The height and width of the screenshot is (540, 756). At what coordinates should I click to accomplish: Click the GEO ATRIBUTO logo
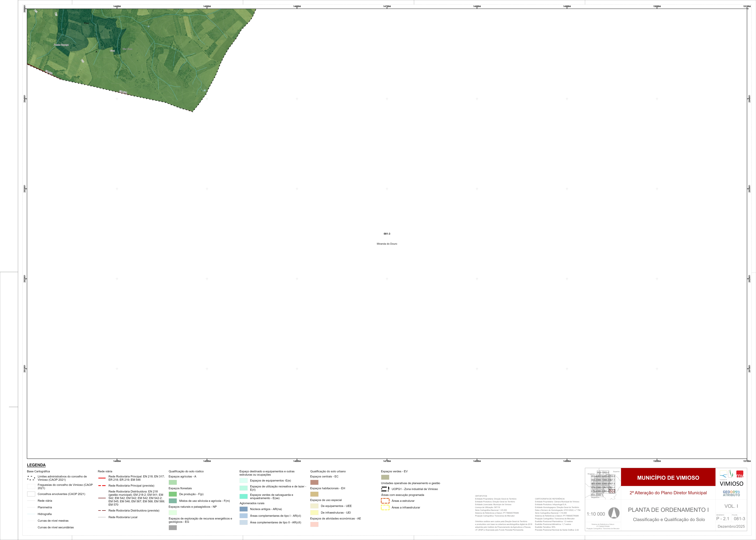click(731, 493)
